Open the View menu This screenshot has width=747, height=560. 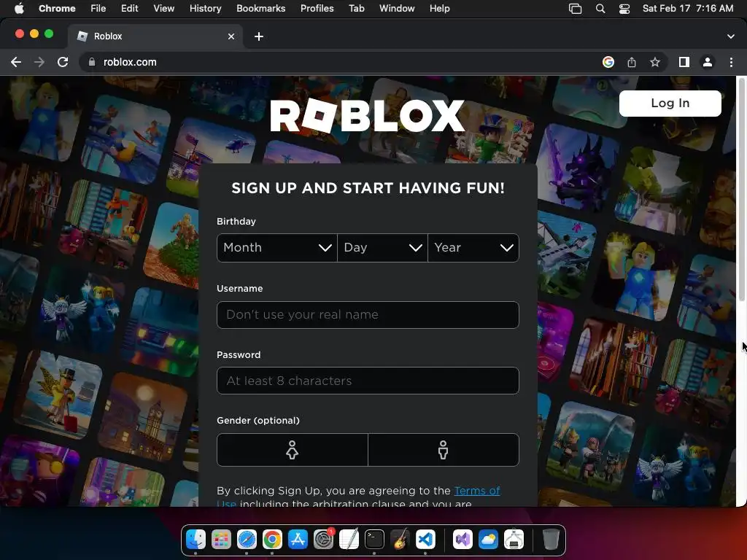(x=163, y=8)
